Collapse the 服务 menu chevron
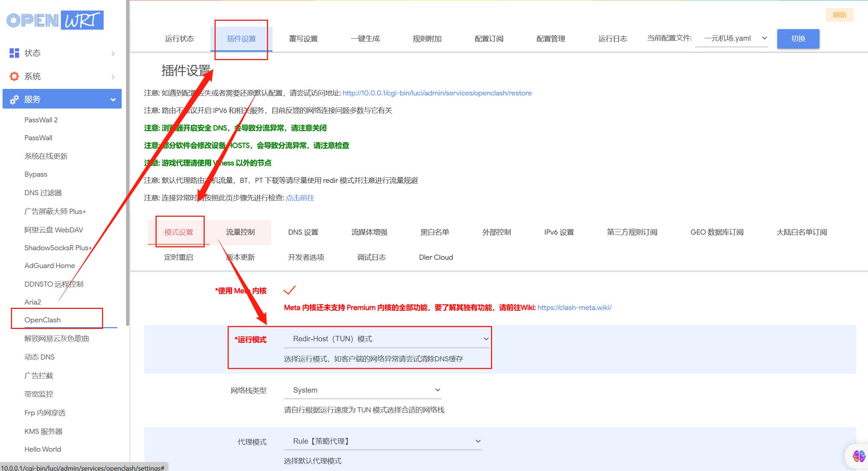 click(x=113, y=99)
